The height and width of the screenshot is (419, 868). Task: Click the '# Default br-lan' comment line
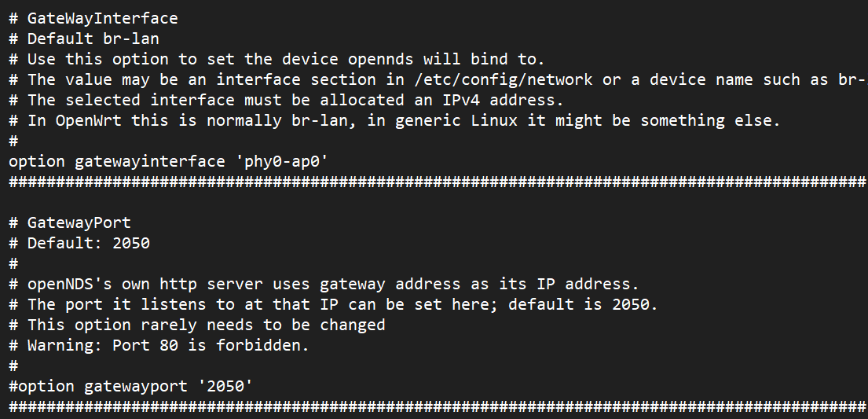(x=83, y=39)
